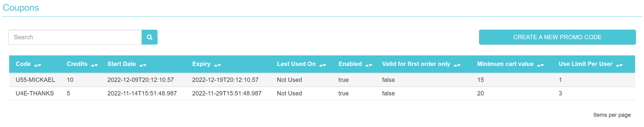644x127 pixels.
Task: Create a new promo code
Action: [x=557, y=37]
